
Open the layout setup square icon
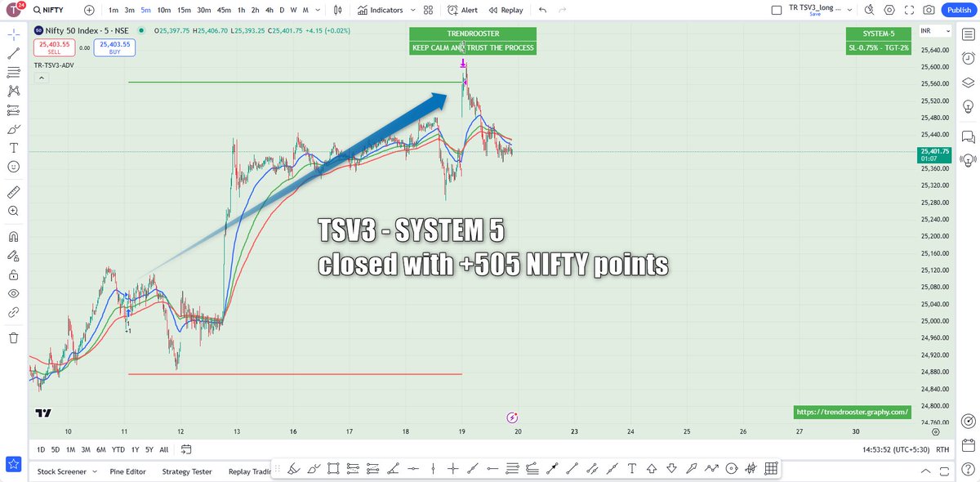coord(777,10)
